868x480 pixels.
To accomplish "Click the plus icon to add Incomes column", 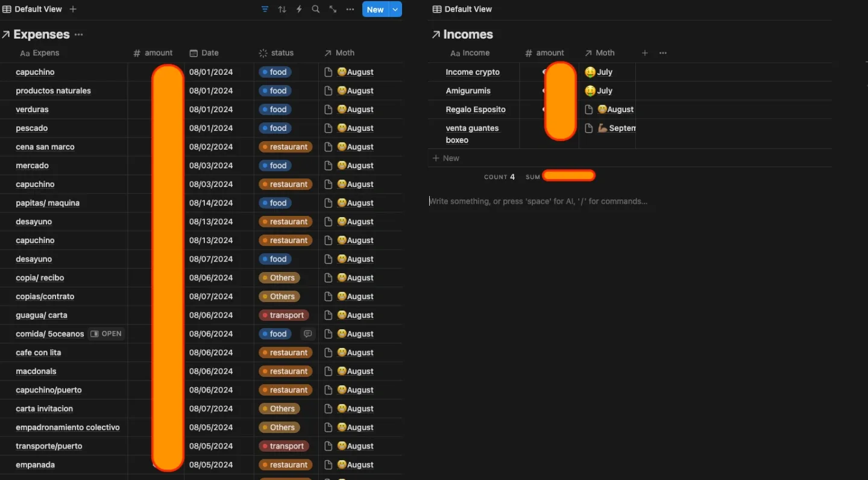I will coord(645,53).
